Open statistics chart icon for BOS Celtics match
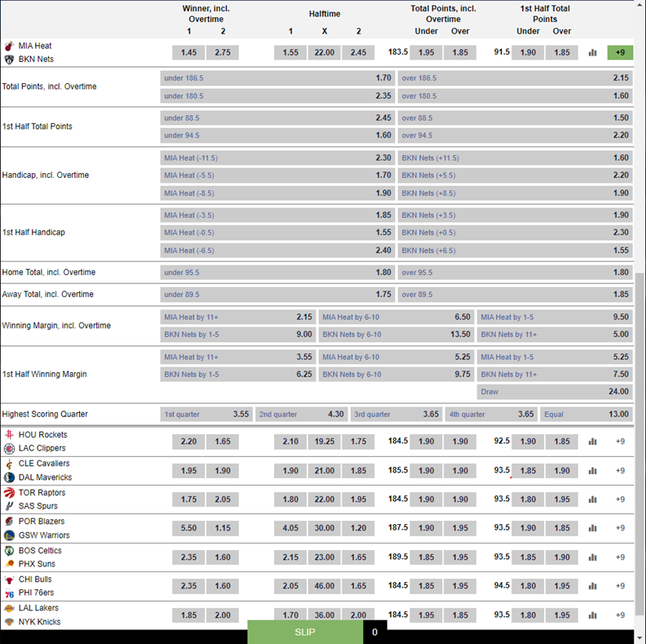Screen dimensions: 646x644 pyautogui.click(x=592, y=557)
